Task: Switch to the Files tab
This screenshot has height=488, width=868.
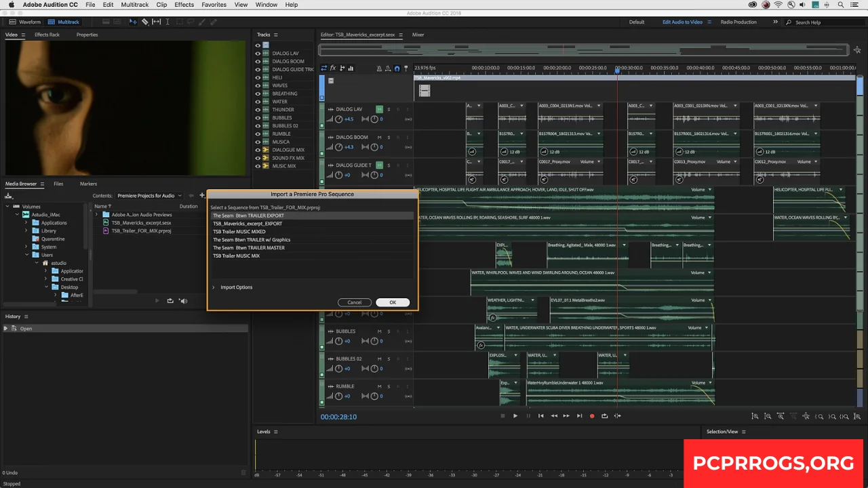Action: point(58,184)
